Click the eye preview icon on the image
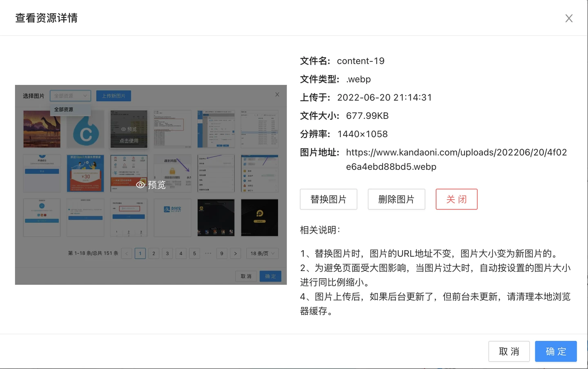Image resolution: width=588 pixels, height=369 pixels. (x=140, y=185)
